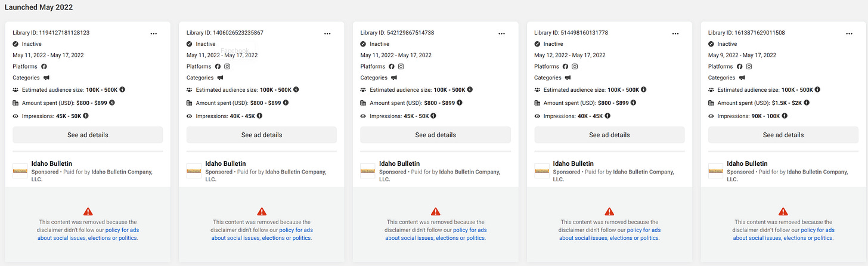Open policy for ads link in ad 1406026523235867
Viewport: 868px width, 266px height.
point(262,234)
